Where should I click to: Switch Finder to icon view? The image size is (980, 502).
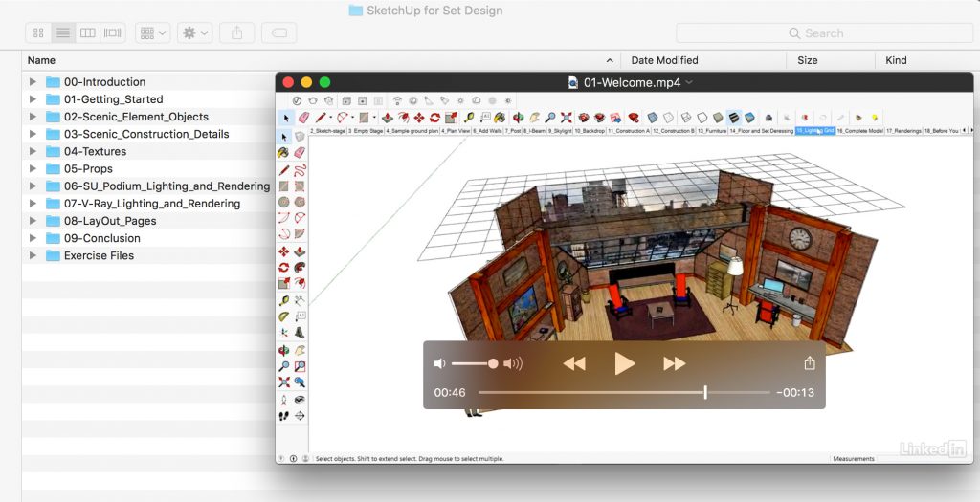point(38,33)
